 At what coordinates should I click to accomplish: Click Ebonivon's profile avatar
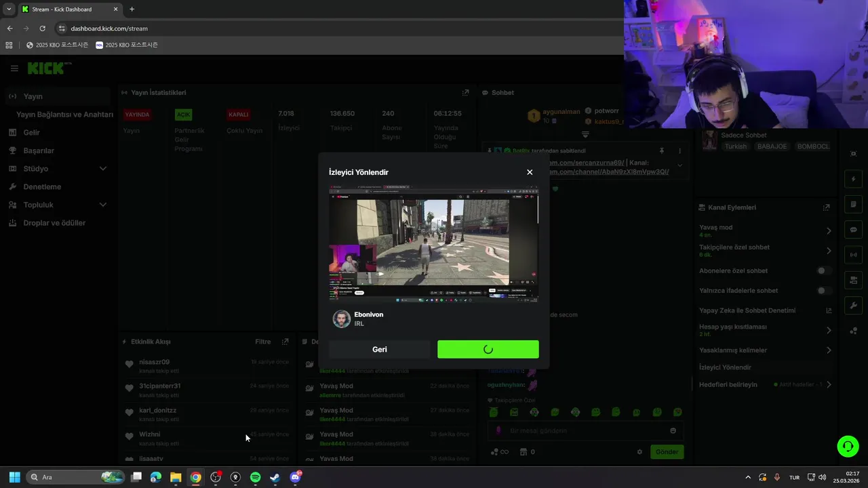click(341, 319)
